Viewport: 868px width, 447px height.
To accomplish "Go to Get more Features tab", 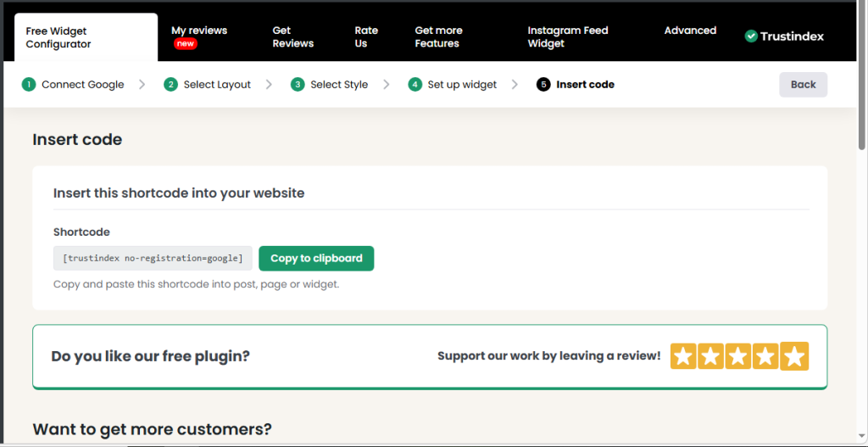I will (438, 36).
